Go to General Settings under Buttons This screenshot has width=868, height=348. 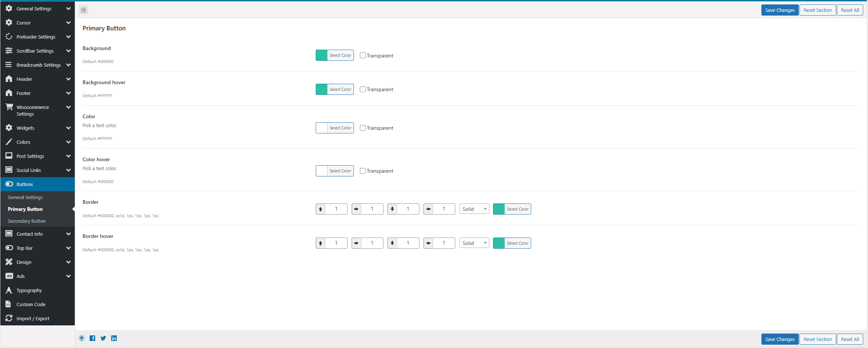point(25,197)
